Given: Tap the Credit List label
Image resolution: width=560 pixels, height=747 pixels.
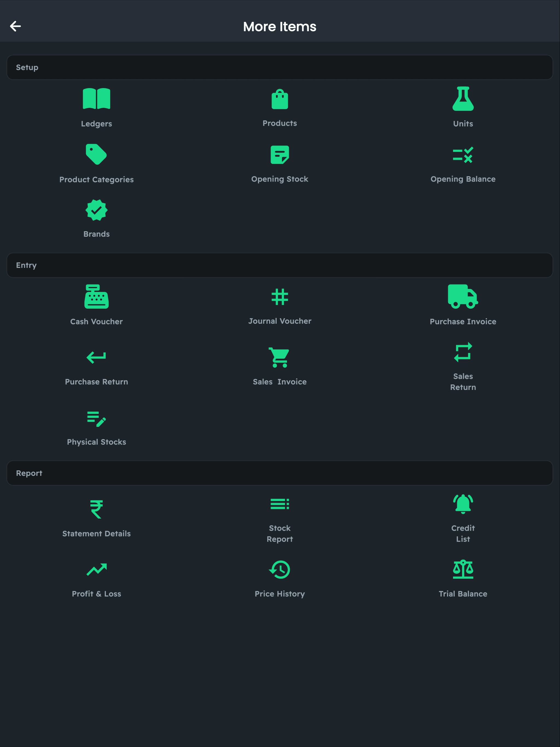Looking at the screenshot, I should pyautogui.click(x=463, y=533).
